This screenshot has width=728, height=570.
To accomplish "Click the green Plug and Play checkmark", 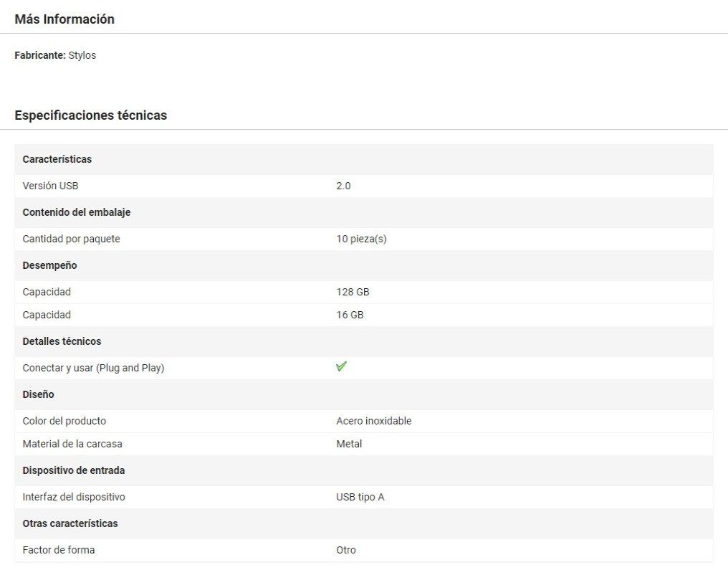I will coord(341,366).
